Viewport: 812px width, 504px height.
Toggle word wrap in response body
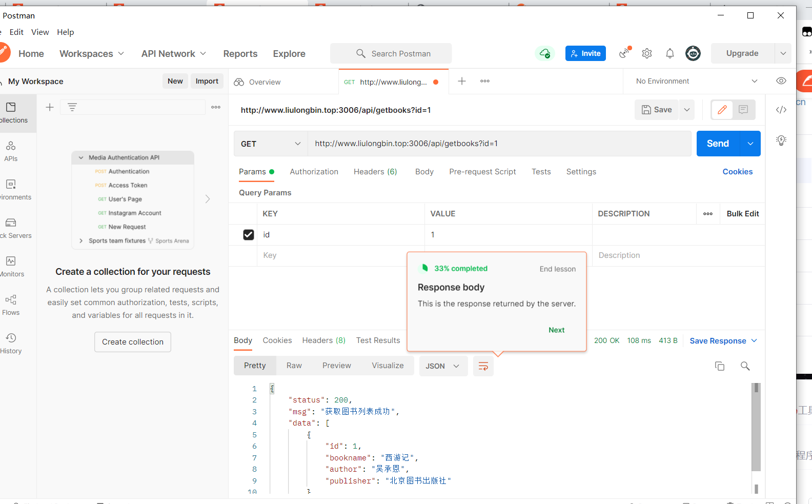(483, 366)
